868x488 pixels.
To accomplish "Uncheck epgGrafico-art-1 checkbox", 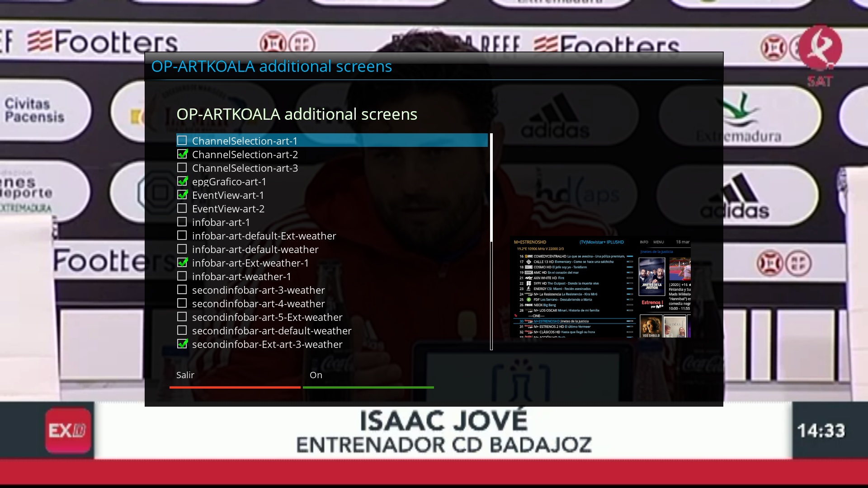I will pyautogui.click(x=182, y=181).
